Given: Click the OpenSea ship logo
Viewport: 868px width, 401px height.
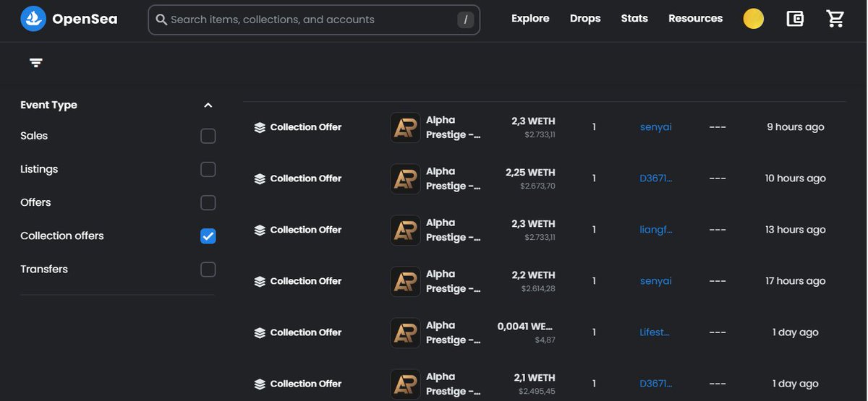Looking at the screenshot, I should click(33, 19).
